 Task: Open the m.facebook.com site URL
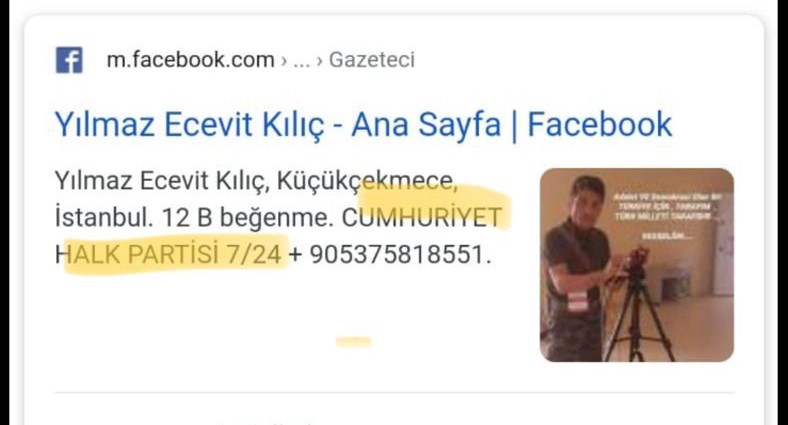point(190,60)
